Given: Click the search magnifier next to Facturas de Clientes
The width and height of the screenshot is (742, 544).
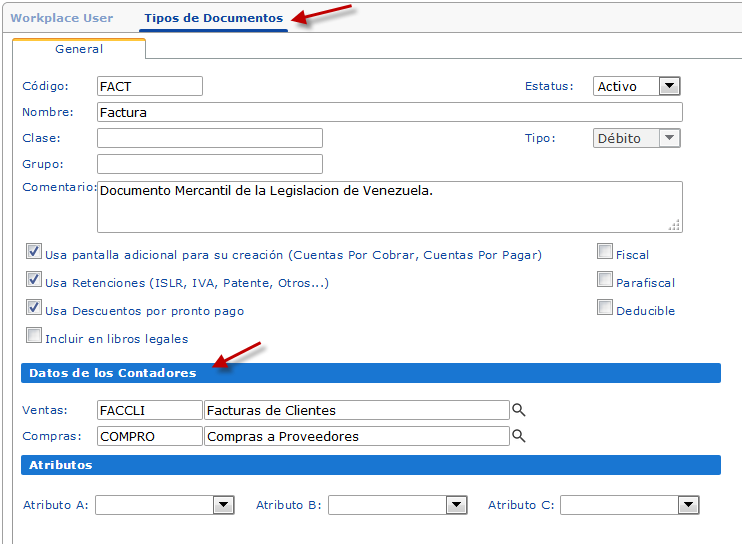Looking at the screenshot, I should point(519,410).
